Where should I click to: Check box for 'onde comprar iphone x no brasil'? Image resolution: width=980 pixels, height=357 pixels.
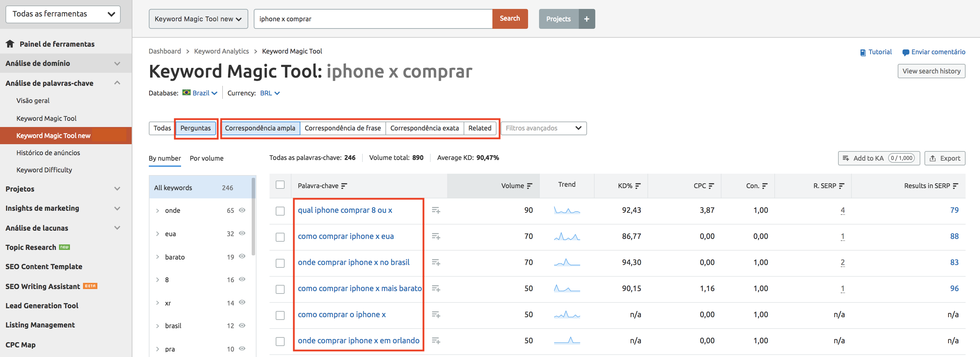click(280, 263)
